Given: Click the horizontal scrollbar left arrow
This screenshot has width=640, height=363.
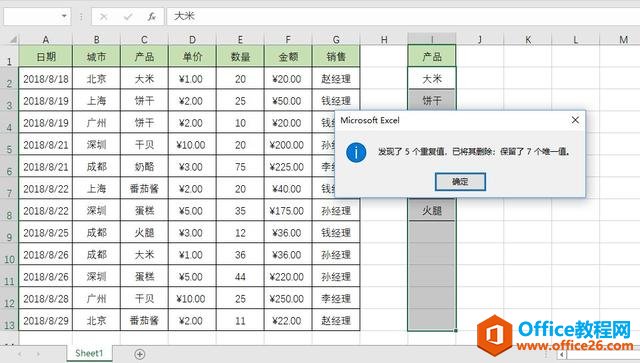Looking at the screenshot, I should point(562,354).
